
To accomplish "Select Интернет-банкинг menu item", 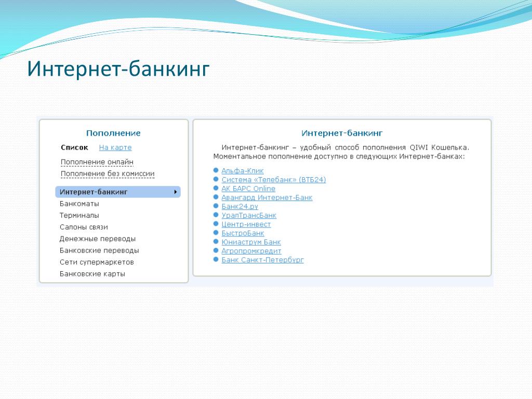I will point(118,192).
